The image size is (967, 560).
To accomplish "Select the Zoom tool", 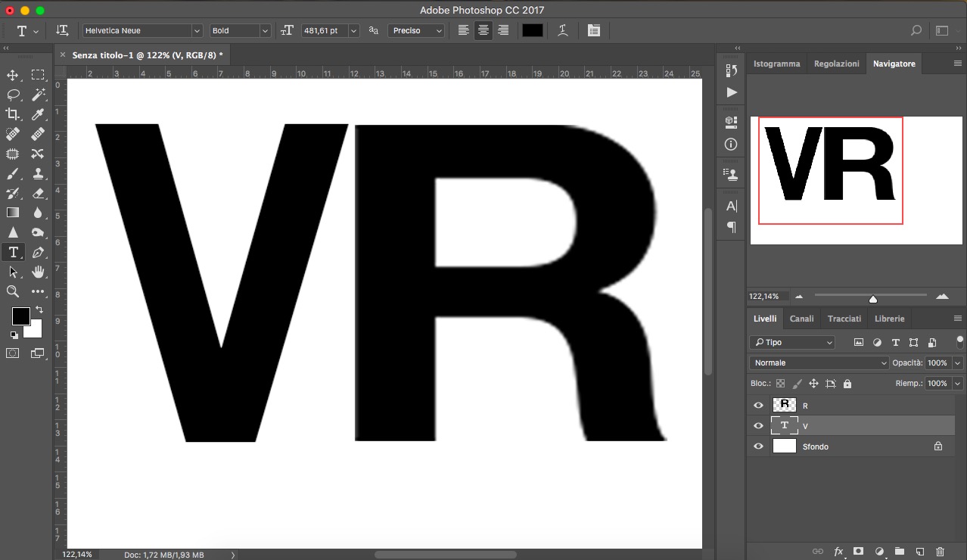I will pyautogui.click(x=13, y=291).
